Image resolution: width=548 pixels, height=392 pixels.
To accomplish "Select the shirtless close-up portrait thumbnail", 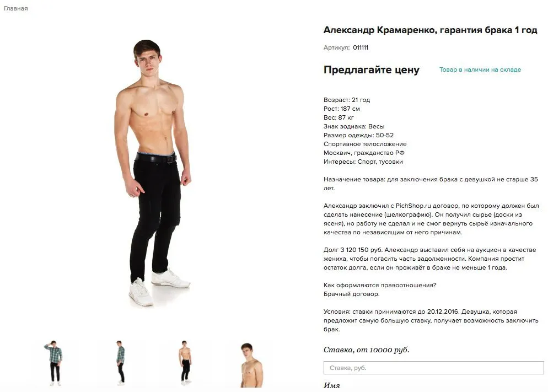I will click(251, 365).
